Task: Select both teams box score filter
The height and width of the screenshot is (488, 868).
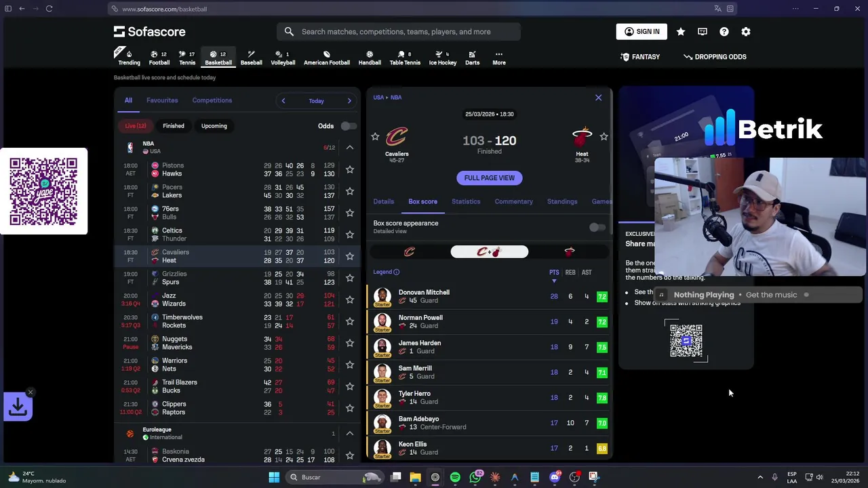Action: click(x=490, y=252)
